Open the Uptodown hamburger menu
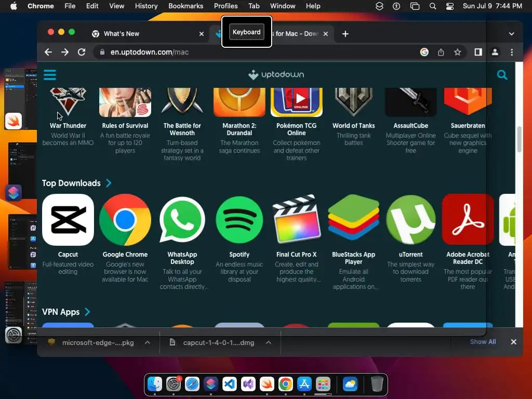The width and height of the screenshot is (532, 399). (x=50, y=75)
